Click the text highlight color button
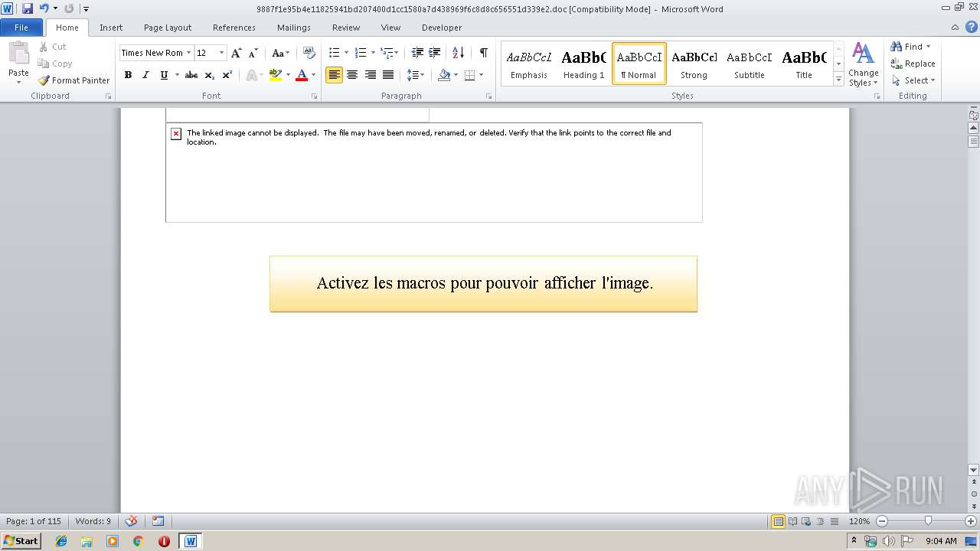 pyautogui.click(x=276, y=75)
